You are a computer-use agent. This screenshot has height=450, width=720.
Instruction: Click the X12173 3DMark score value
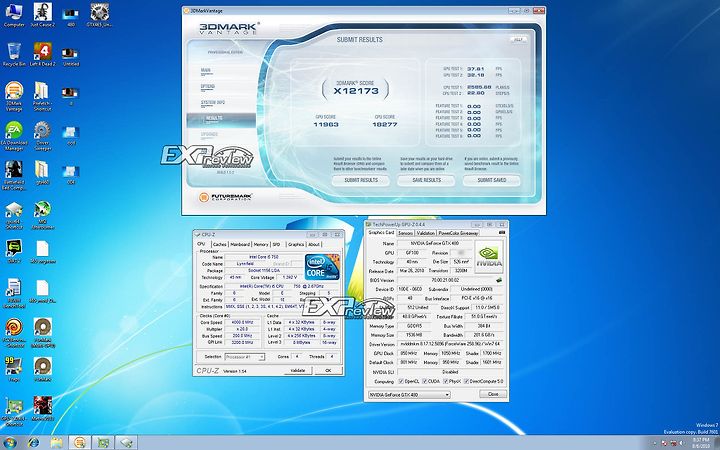356,91
